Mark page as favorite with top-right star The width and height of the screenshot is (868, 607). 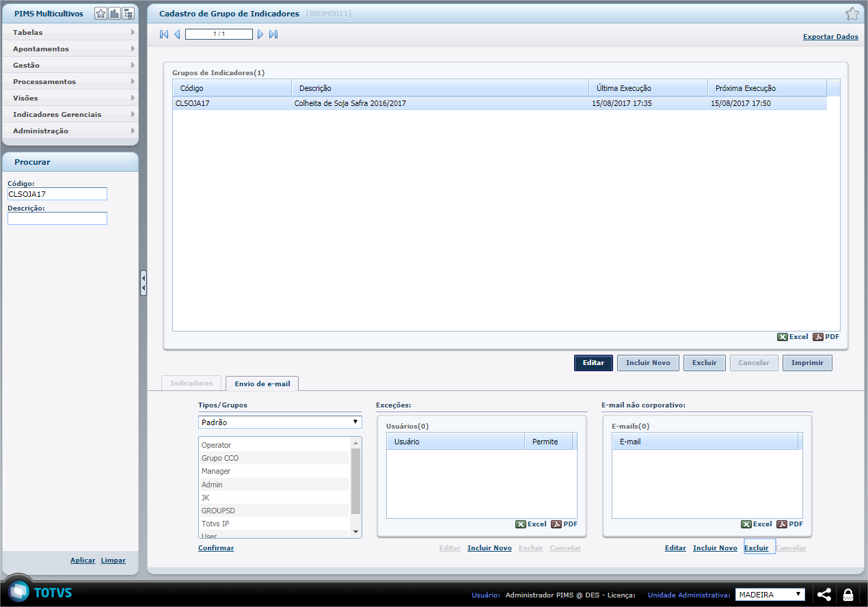click(852, 14)
